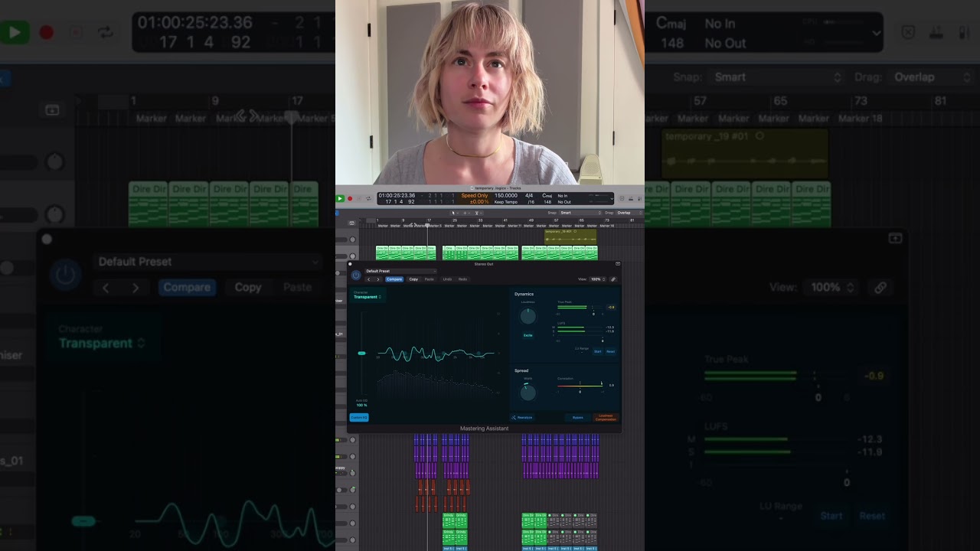Start playback with the green Play button
This screenshot has height=551, width=980.
[x=340, y=198]
